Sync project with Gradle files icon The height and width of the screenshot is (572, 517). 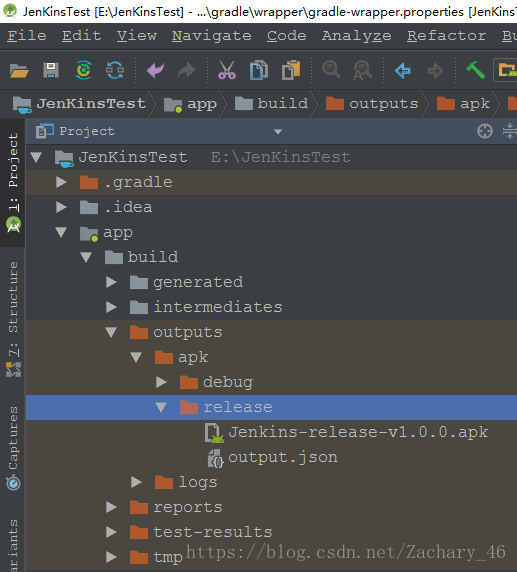83,70
